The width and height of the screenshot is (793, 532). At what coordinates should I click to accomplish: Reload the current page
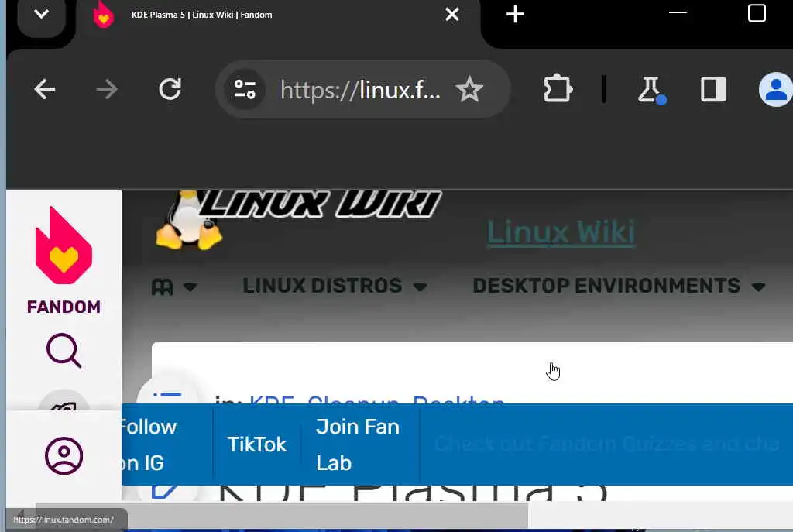click(x=170, y=90)
